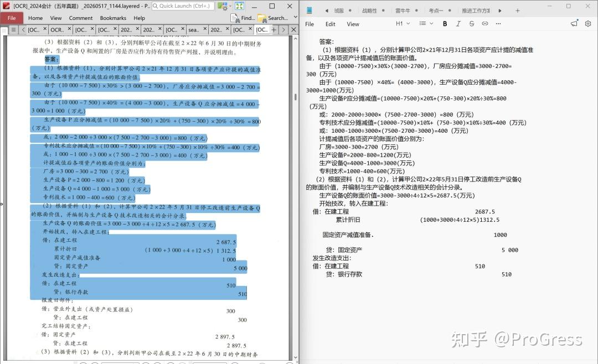Viewport: 598px width, 364px height.
Task: Click the Notepad app icon
Action: (x=310, y=11)
